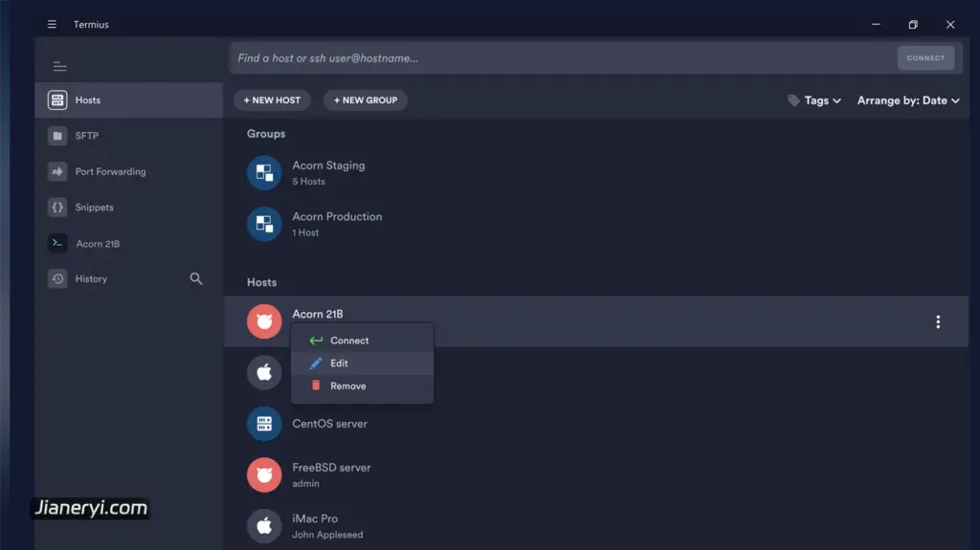Screen dimensions: 980x550
Task: Choose Remove from the context menu
Action: (x=363, y=386)
